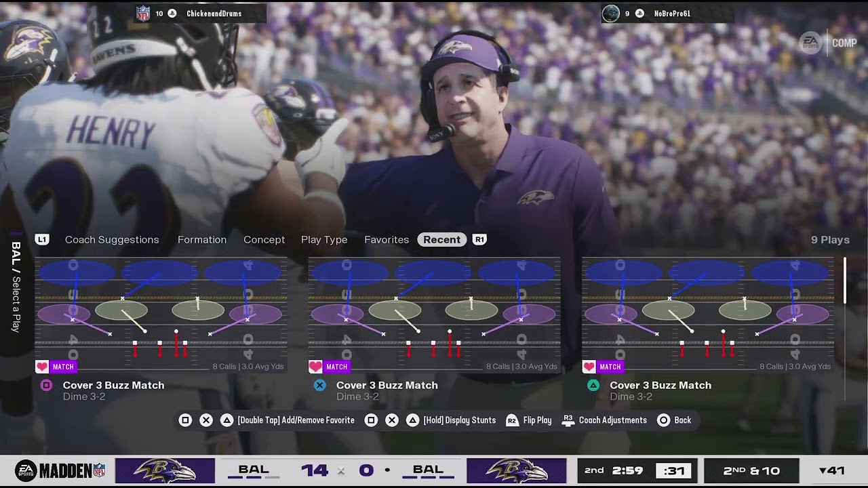Select the square button icon beside Cover 3 Buzz Match
The height and width of the screenshot is (488, 868).
point(46,385)
